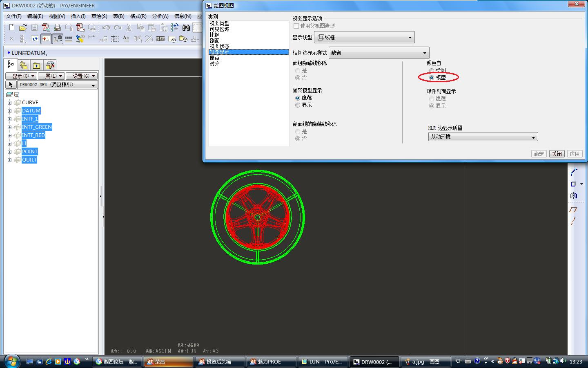Viewport: 588px width, 368px height.
Task: Open the 层(L) dropdown button
Action: 51,76
